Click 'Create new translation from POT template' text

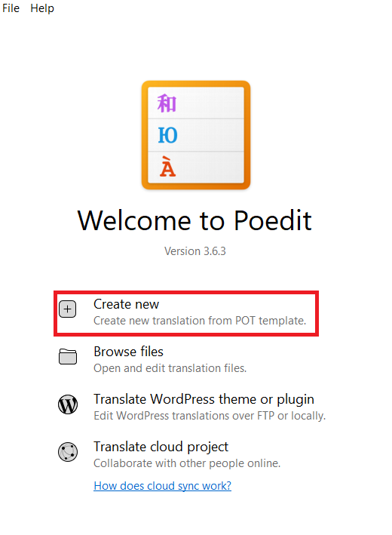coord(200,321)
